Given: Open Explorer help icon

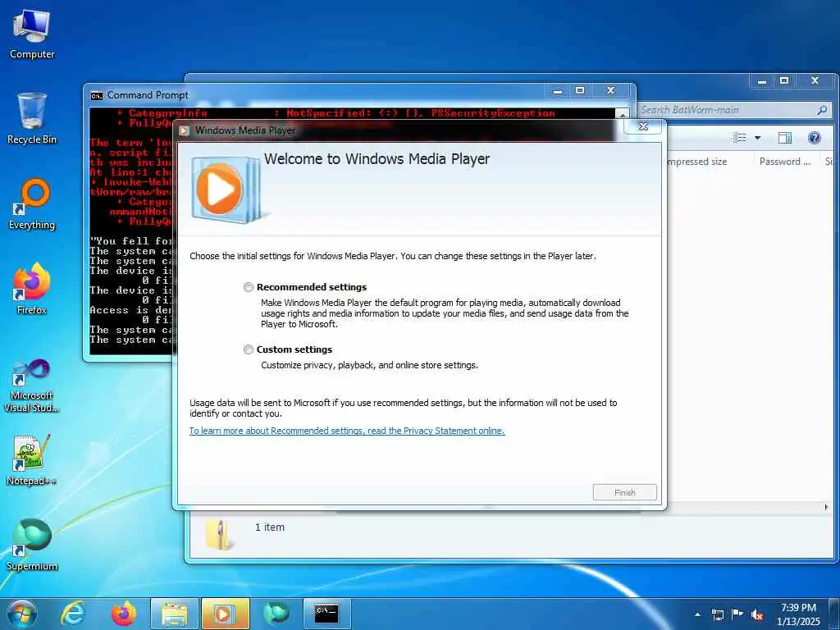Looking at the screenshot, I should [x=815, y=138].
